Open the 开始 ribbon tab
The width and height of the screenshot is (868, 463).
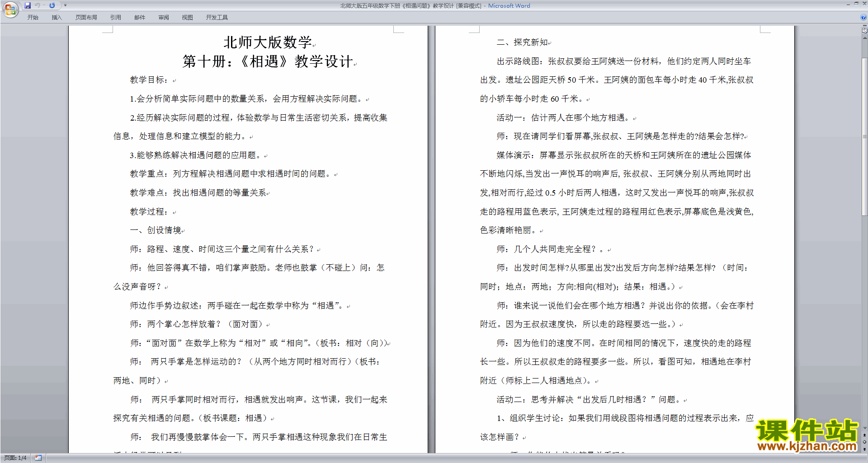tap(33, 17)
